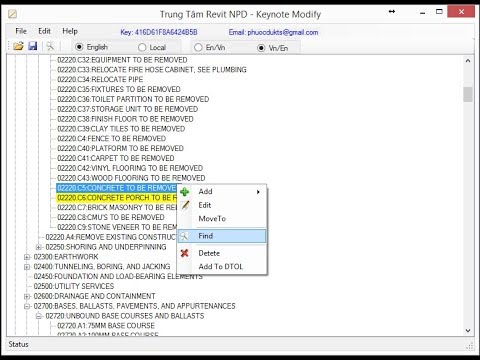Viewport: 480px width, 360px height.
Task: Select highlighted 02220.C5:CONCRETE TO BE REMOVED row
Action: pyautogui.click(x=117, y=188)
